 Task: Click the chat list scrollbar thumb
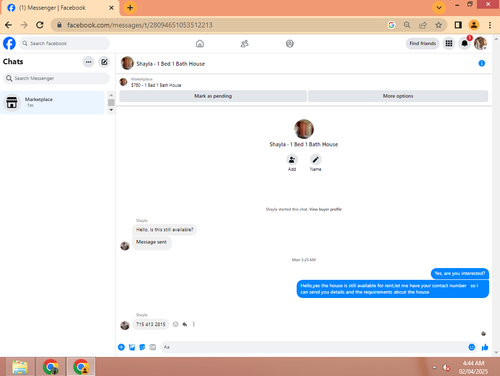click(x=111, y=102)
